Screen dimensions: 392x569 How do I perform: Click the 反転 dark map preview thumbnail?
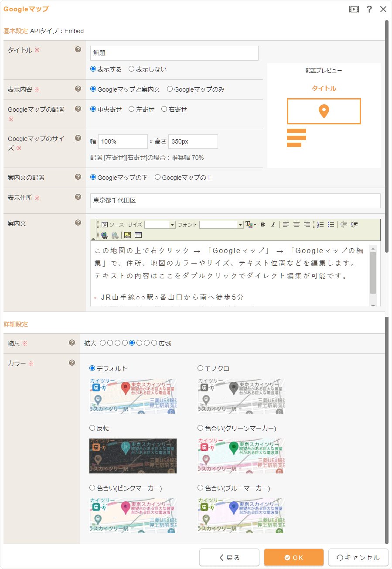[133, 456]
